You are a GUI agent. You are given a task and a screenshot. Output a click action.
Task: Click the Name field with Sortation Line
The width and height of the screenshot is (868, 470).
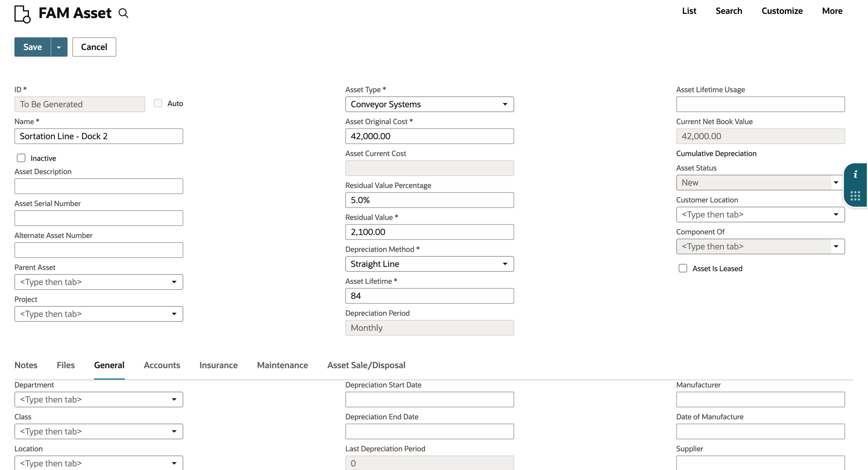click(99, 136)
